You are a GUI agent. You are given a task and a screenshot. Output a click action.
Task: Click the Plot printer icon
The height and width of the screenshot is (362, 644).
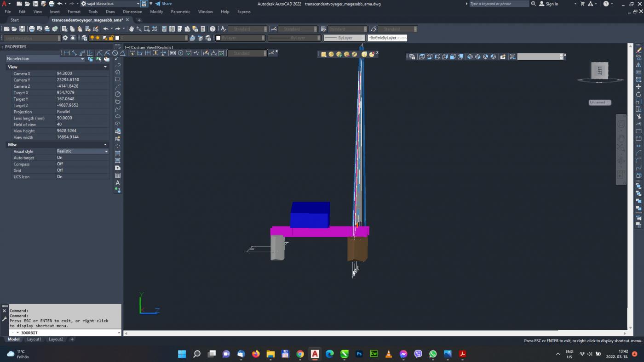(31, 29)
